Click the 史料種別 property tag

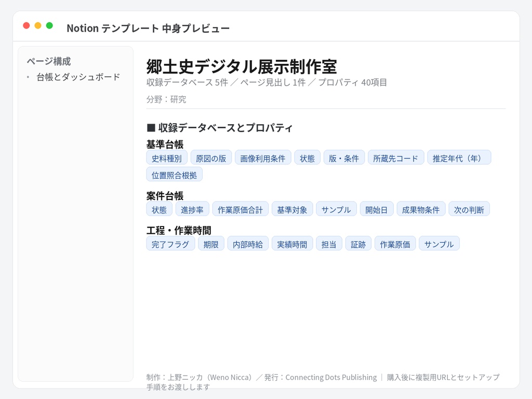[167, 157]
